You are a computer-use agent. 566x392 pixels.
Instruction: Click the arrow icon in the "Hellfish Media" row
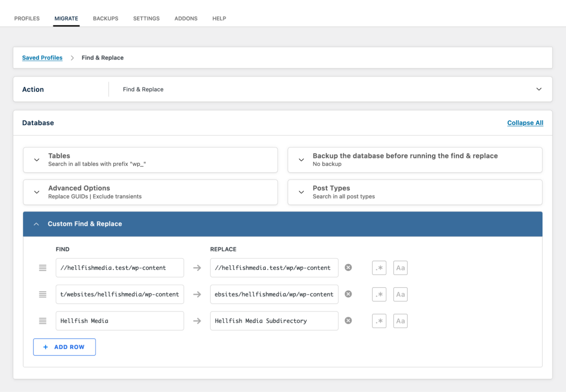pos(197,321)
